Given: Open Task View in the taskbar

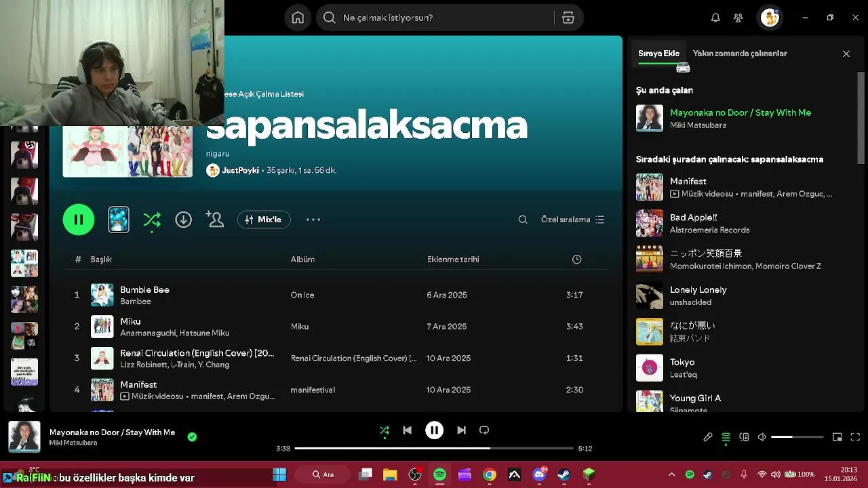Looking at the screenshot, I should pyautogui.click(x=366, y=474).
